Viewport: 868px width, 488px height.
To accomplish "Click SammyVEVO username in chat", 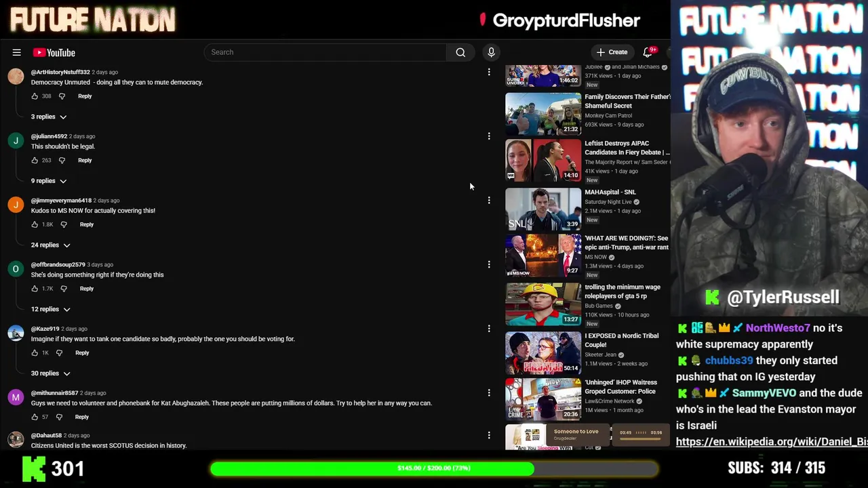I will click(763, 393).
